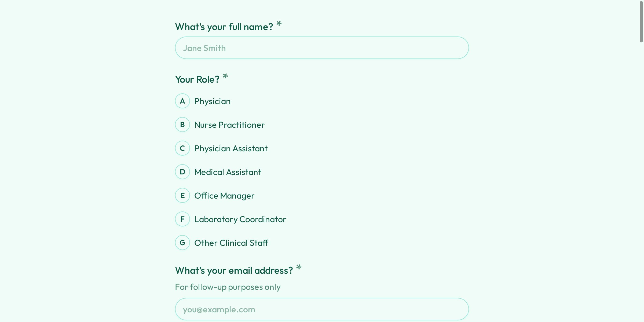Choose Nurse Practitioner as your role
Image resolution: width=644 pixels, height=322 pixels.
click(x=229, y=125)
